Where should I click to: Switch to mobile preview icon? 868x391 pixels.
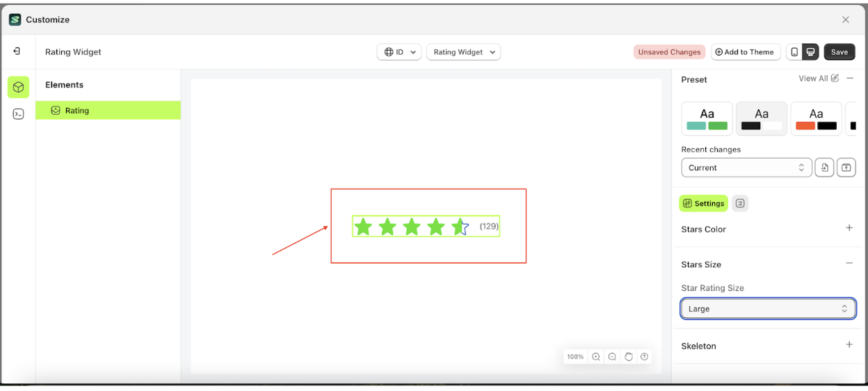click(794, 52)
